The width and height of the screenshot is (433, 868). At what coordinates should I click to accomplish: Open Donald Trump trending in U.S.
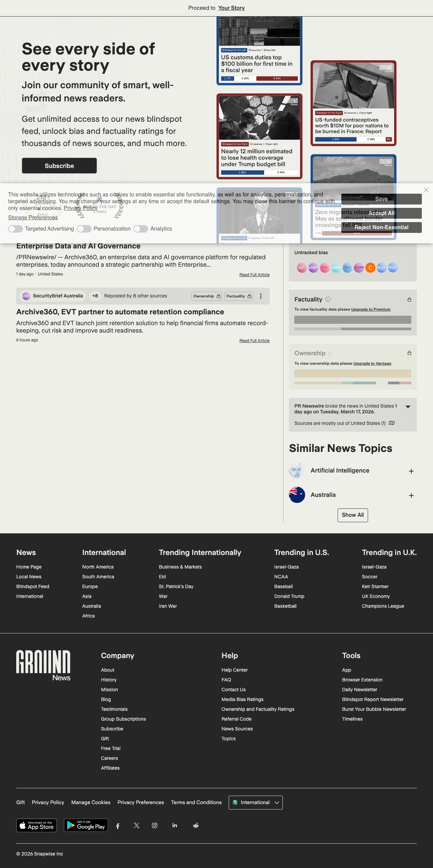[x=289, y=596]
